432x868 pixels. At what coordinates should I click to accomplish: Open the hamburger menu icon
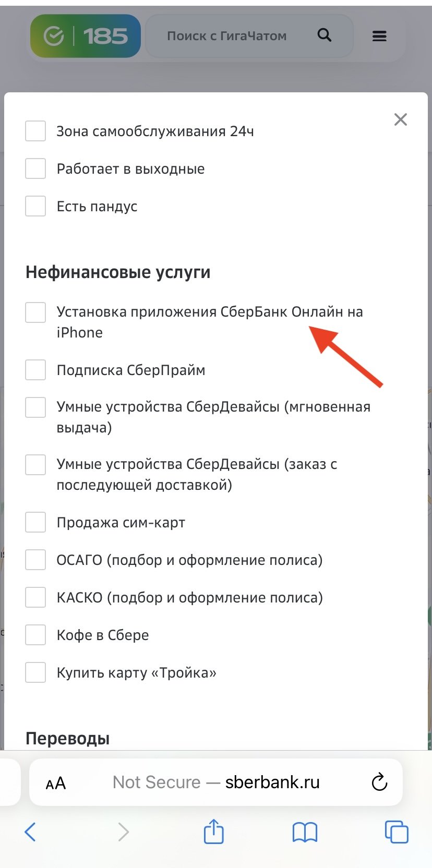pos(379,36)
